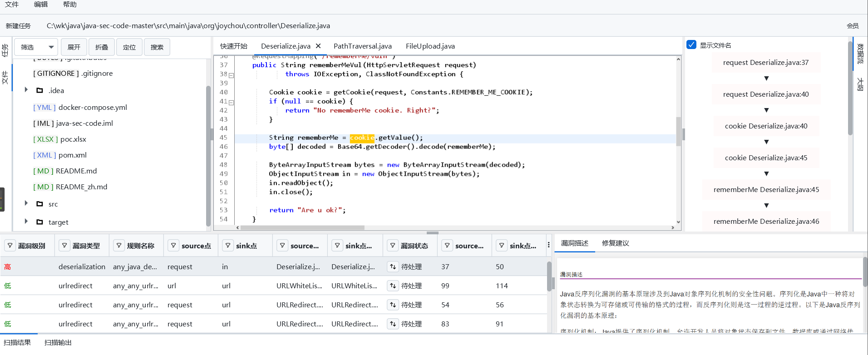This screenshot has width=868, height=355.
Task: Select data flow node cookie Deserialize.java:45
Action: point(766,158)
